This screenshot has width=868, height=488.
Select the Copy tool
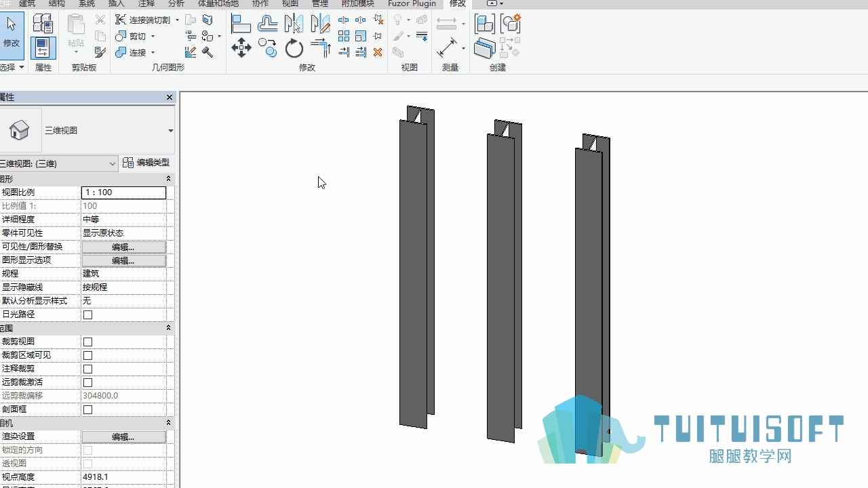coord(268,48)
